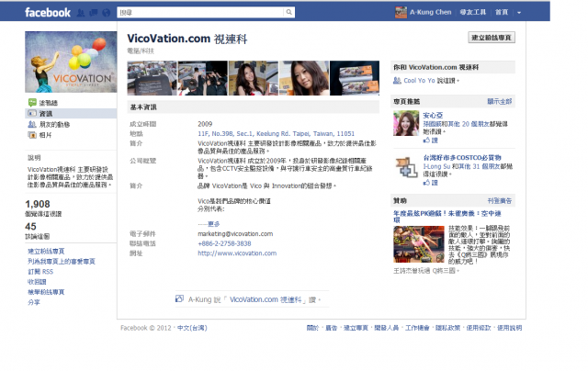Open Find Friends item in header
Image resolution: width=588 pixels, height=371 pixels.
[473, 12]
